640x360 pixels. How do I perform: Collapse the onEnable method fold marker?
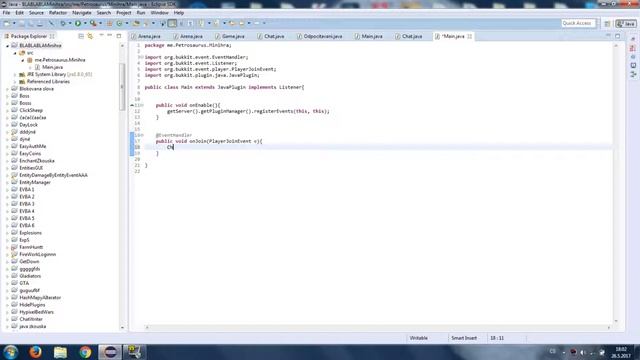click(x=142, y=105)
